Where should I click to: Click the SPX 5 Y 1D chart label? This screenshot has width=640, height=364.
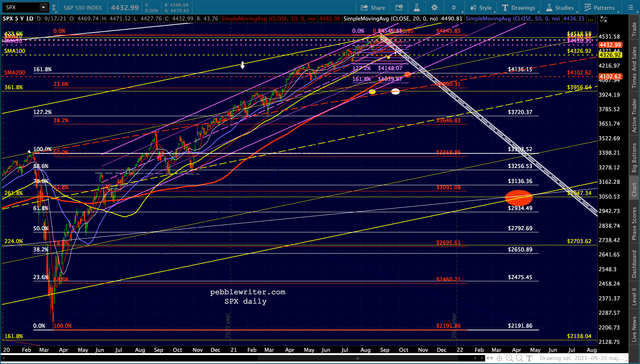(18, 19)
